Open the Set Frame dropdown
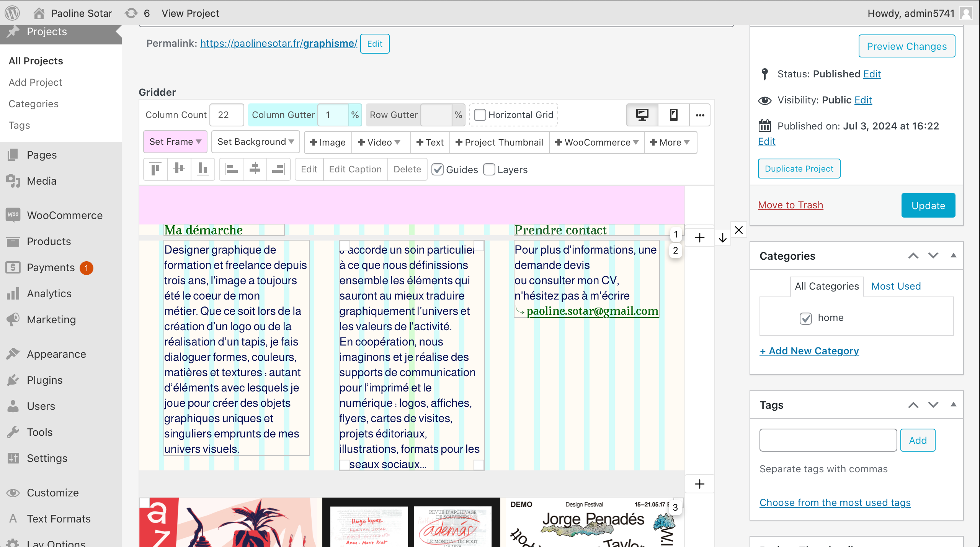Viewport: 980px width, 547px height. point(175,142)
